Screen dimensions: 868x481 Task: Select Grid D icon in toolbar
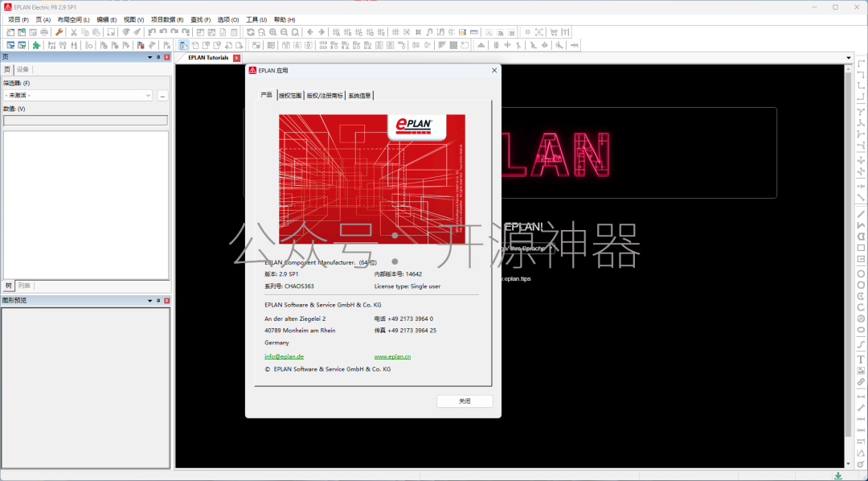[370, 32]
